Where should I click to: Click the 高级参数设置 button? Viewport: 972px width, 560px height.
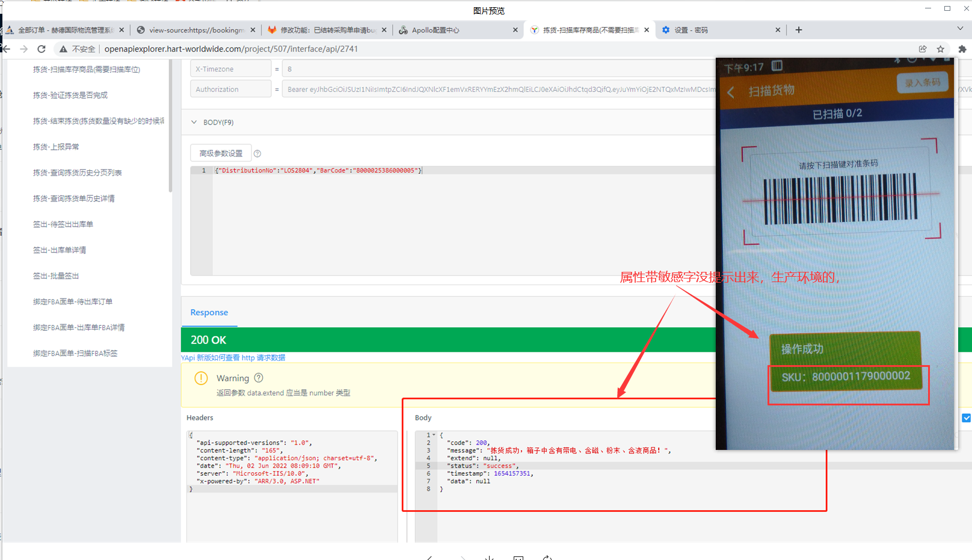(221, 153)
